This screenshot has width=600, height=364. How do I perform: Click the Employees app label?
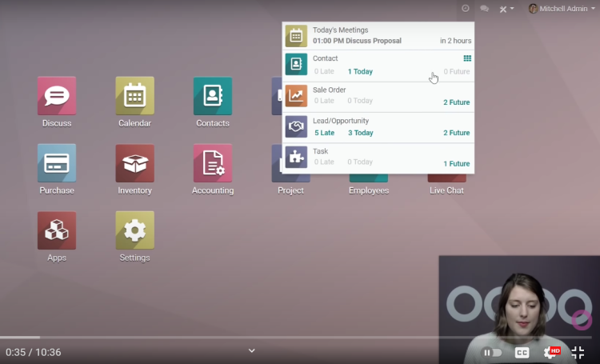pyautogui.click(x=369, y=190)
